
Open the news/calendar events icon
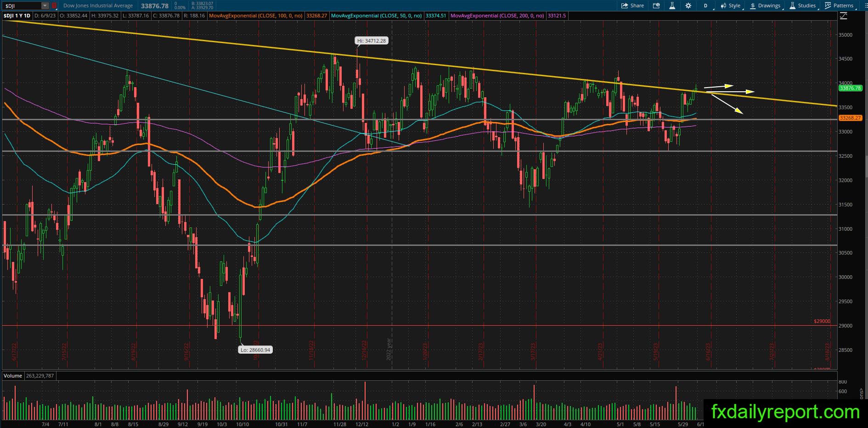click(x=656, y=6)
